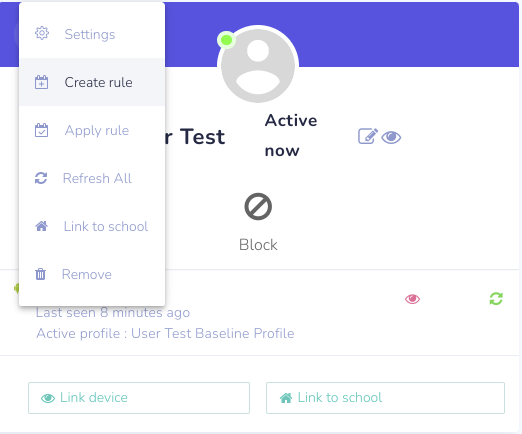This screenshot has width=522, height=434.
Task: Click the calendar-plus icon for Create rule
Action: tap(41, 82)
